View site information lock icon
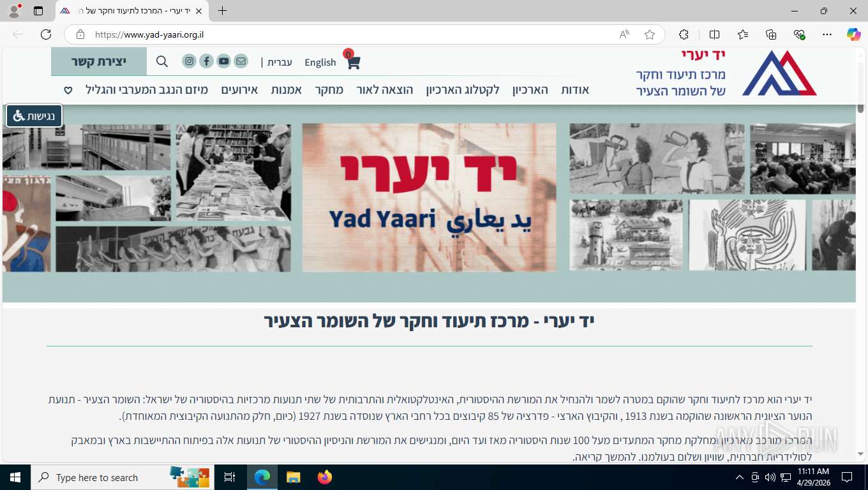Viewport: 868px width, 490px height. 80,34
